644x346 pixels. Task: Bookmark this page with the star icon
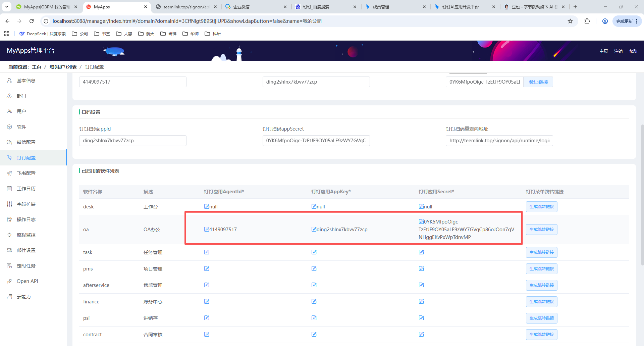(x=570, y=21)
